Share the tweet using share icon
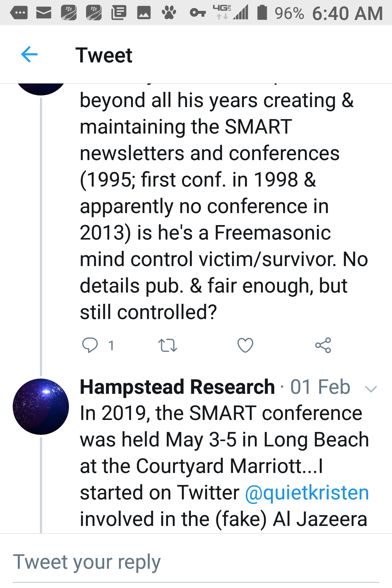 (323, 345)
